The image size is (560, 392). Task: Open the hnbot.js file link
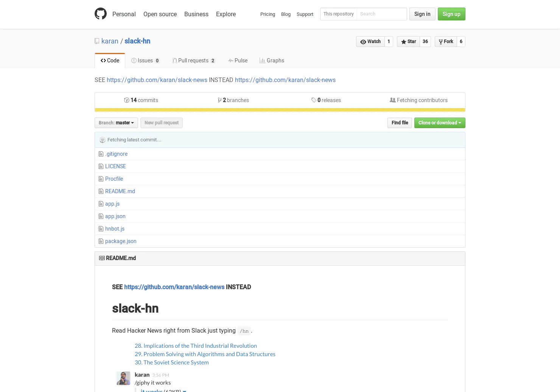(x=115, y=229)
